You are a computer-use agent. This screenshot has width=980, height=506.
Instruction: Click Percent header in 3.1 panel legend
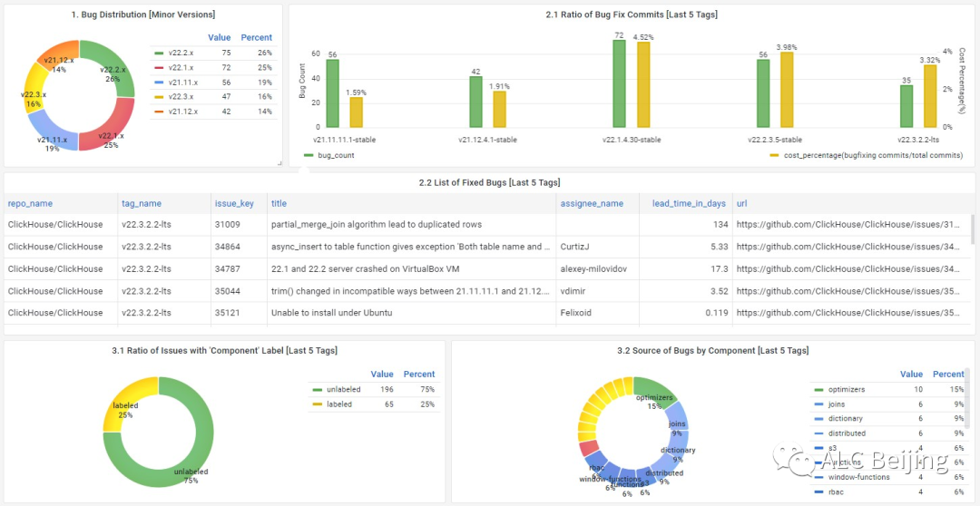click(x=418, y=375)
